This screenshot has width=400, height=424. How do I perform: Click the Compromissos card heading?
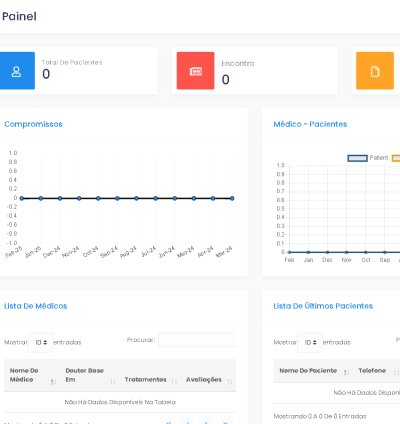click(33, 124)
